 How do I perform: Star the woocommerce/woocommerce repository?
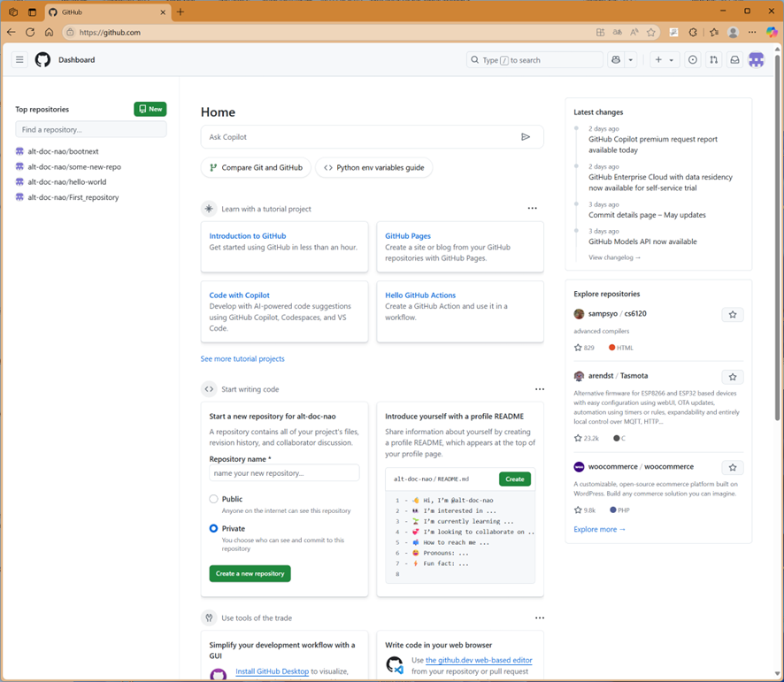coord(733,468)
